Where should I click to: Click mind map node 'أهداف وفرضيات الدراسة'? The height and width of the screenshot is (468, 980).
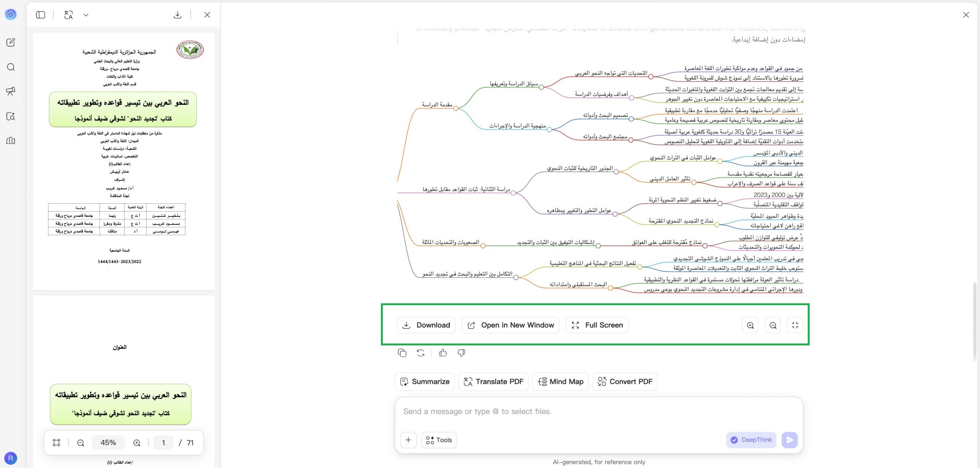(601, 94)
